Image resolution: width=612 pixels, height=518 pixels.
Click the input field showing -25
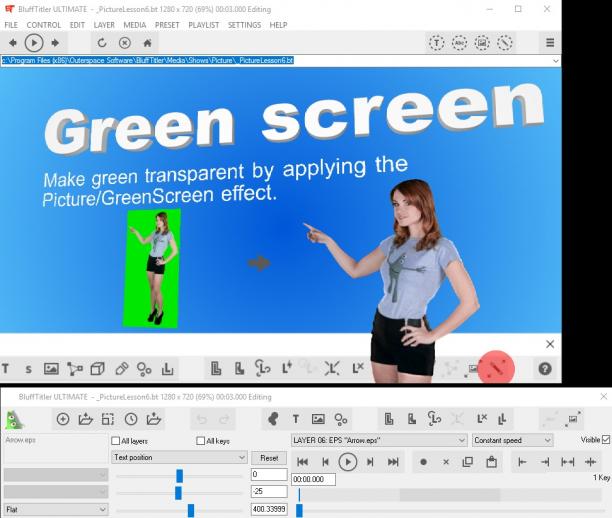269,491
